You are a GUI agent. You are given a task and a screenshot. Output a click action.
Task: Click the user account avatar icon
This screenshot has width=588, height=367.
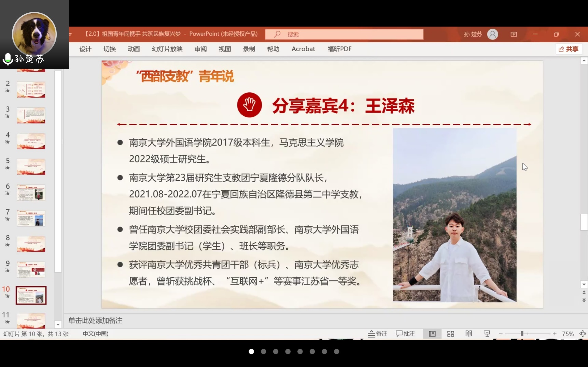coord(492,34)
